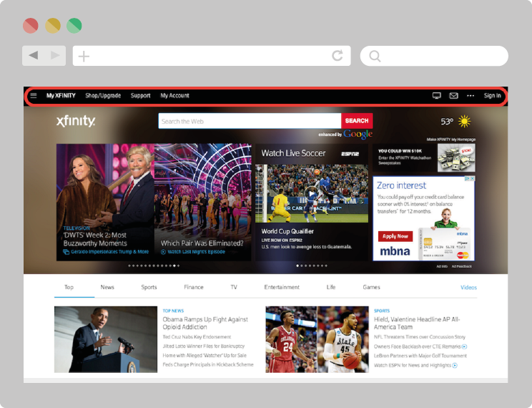Open the hamburger menu icon
The width and height of the screenshot is (532, 408).
coord(34,96)
